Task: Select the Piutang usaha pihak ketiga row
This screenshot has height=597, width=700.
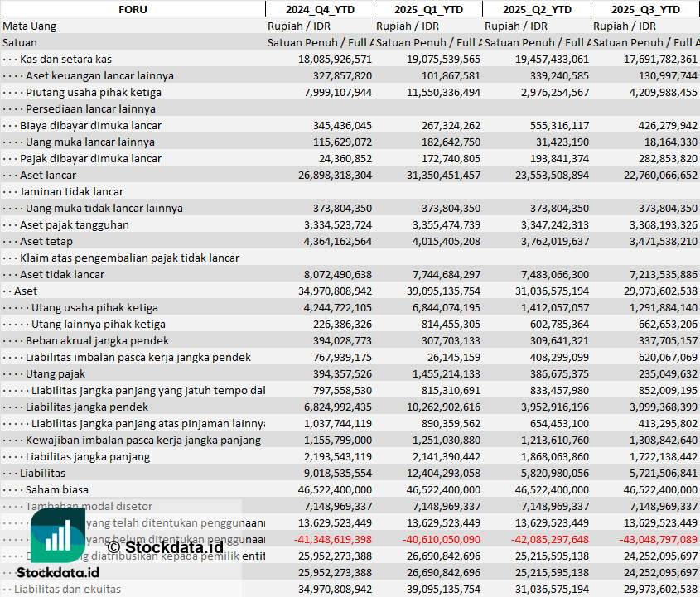Action: tap(93, 92)
